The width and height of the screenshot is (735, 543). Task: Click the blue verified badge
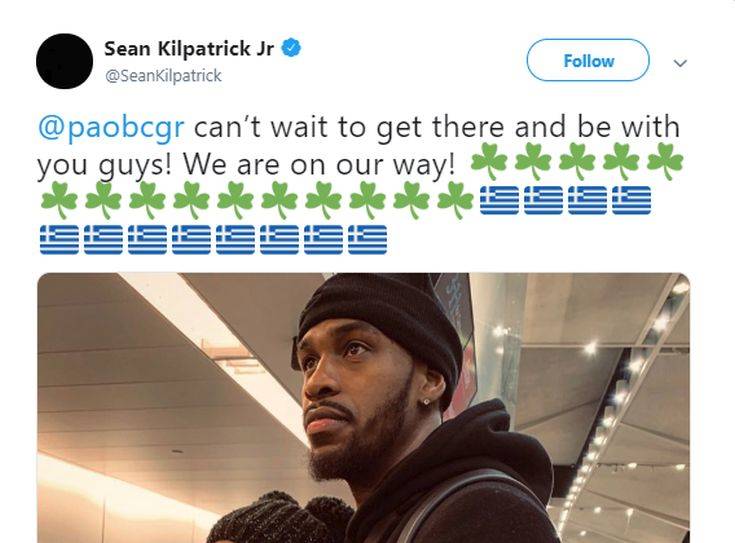[x=291, y=48]
